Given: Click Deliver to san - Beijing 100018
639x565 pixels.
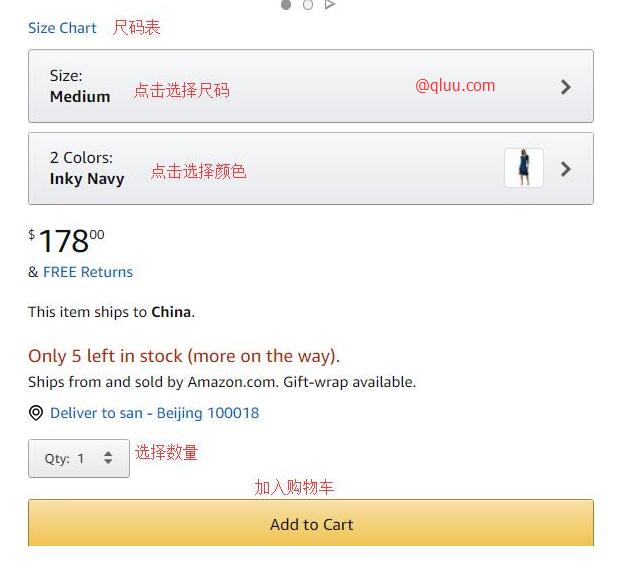Looking at the screenshot, I should click(154, 413).
